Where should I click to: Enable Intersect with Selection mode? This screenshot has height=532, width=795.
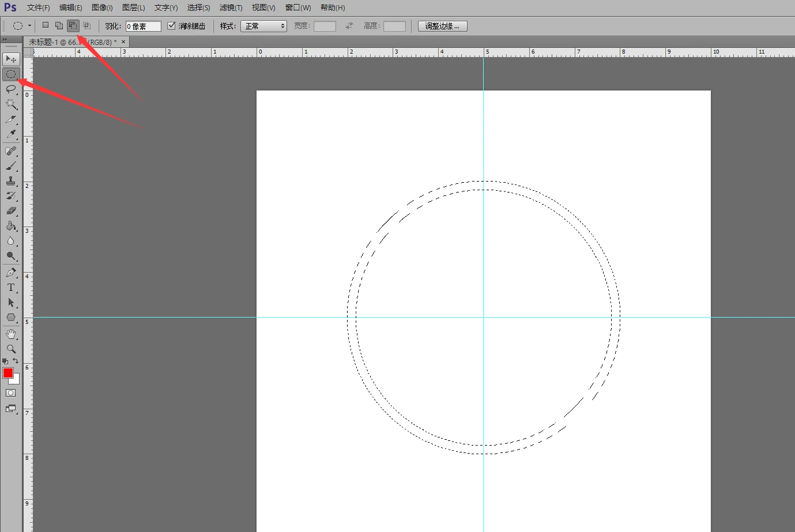[x=86, y=25]
